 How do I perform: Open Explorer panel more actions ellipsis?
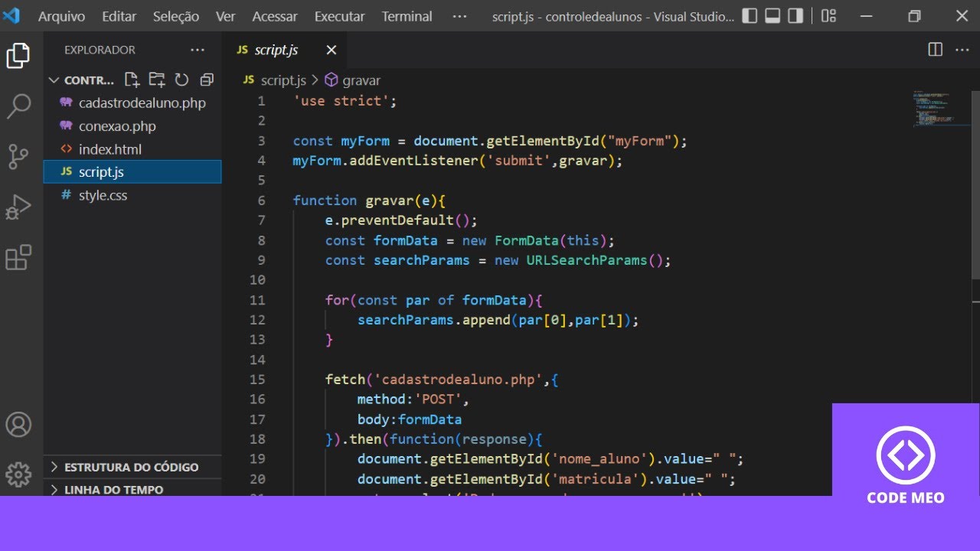click(198, 50)
